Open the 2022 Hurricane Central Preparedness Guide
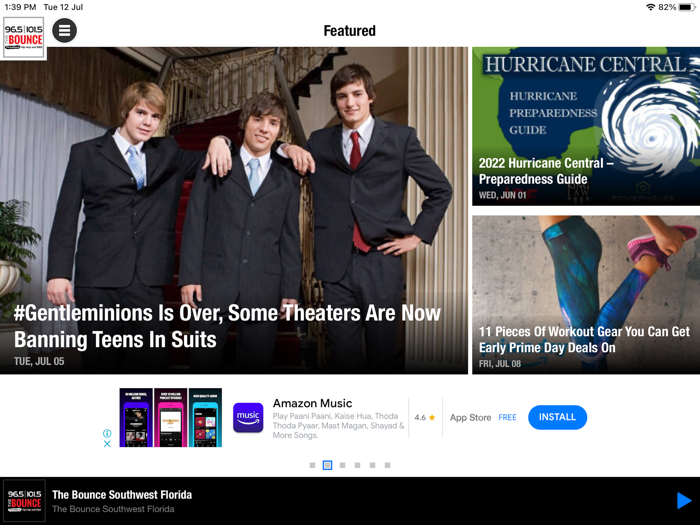700x525 pixels. (586, 126)
